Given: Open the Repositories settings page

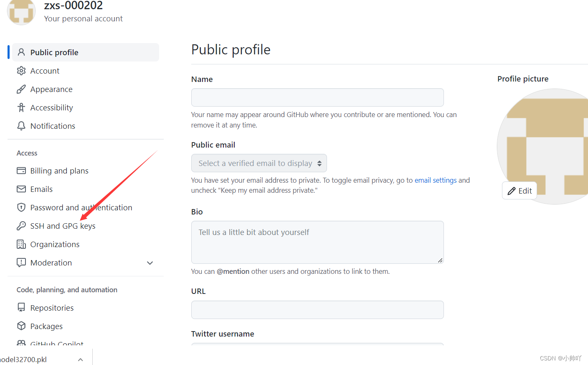Looking at the screenshot, I should coord(52,308).
